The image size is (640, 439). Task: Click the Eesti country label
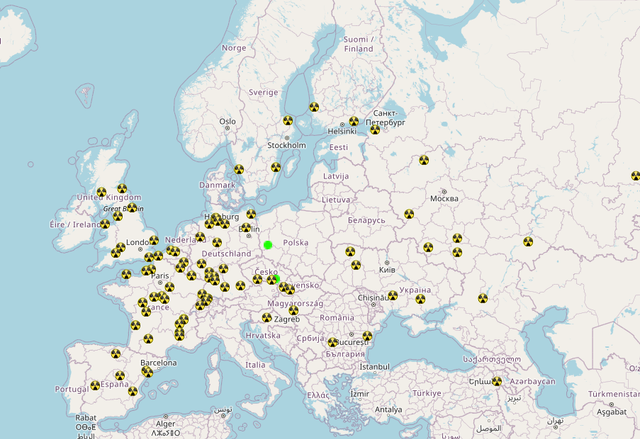[x=339, y=147]
